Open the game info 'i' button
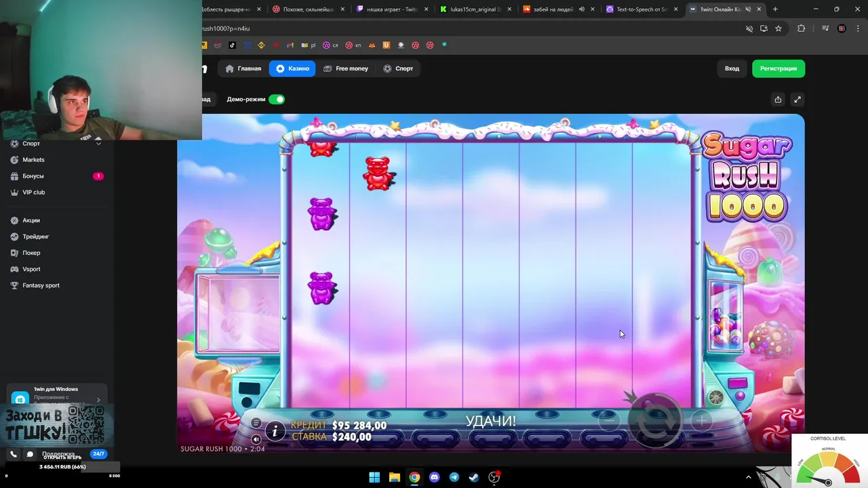 275,431
